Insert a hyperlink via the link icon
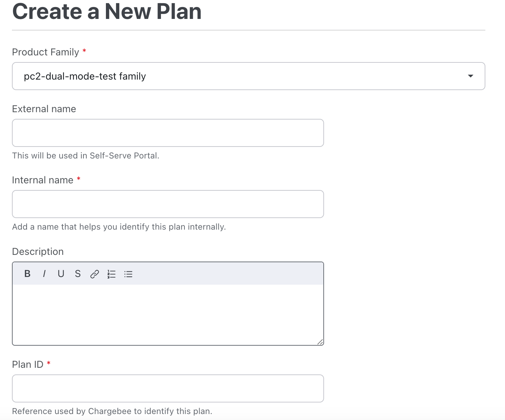Viewport: 505px width, 420px height. click(95, 274)
